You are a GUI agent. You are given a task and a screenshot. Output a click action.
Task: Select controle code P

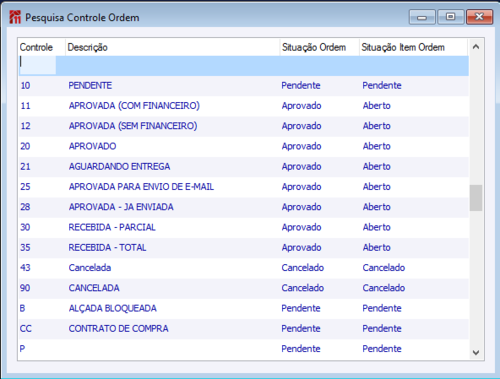click(22, 349)
